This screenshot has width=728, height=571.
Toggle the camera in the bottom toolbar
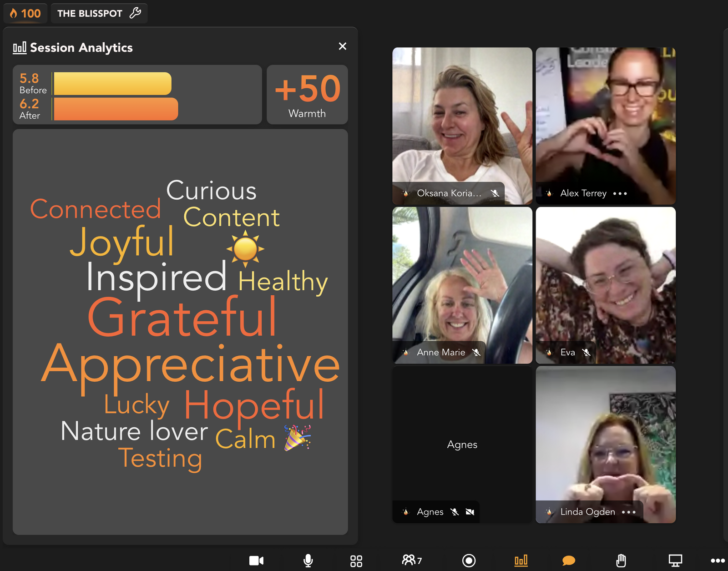(256, 561)
